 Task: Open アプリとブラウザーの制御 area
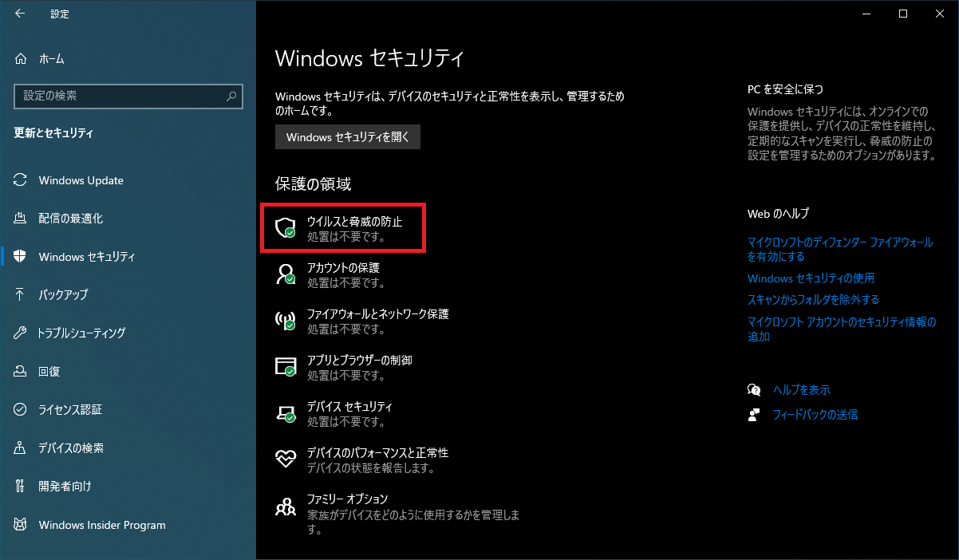click(x=344, y=367)
